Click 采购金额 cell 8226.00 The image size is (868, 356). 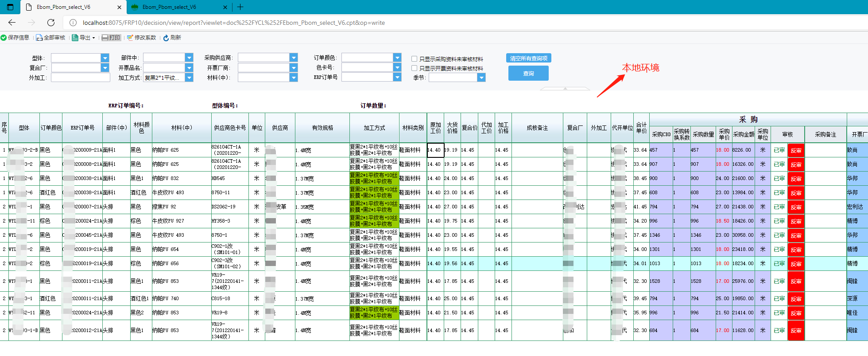pos(743,150)
